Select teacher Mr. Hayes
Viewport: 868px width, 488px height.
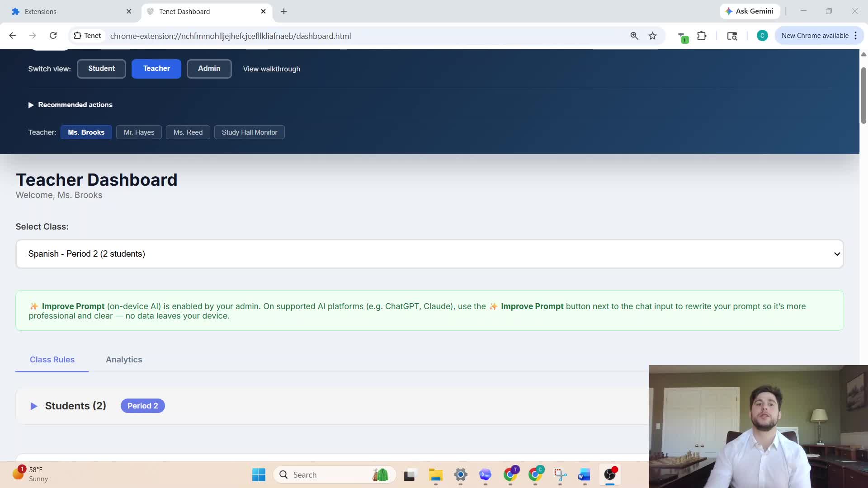(139, 132)
